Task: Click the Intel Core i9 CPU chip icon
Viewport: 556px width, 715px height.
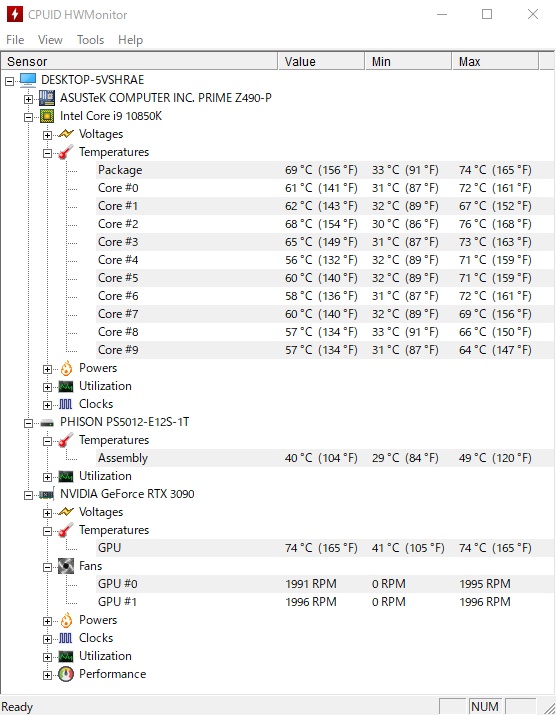Action: pyautogui.click(x=47, y=116)
